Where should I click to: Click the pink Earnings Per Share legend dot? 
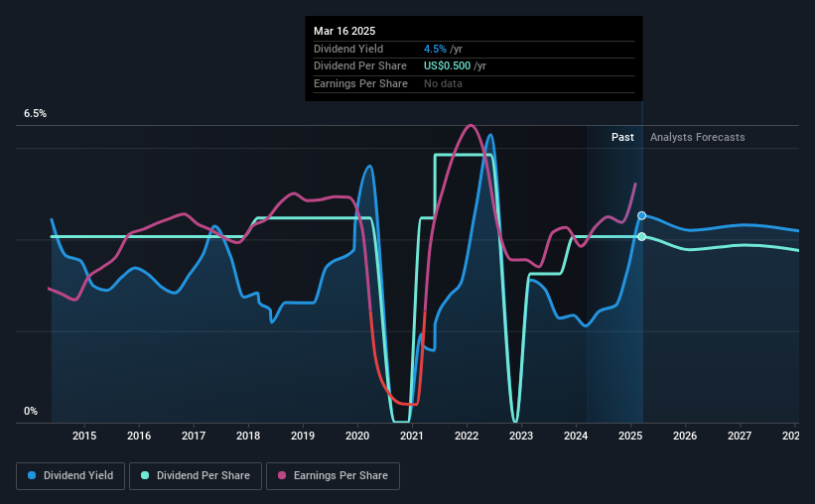coord(282,475)
